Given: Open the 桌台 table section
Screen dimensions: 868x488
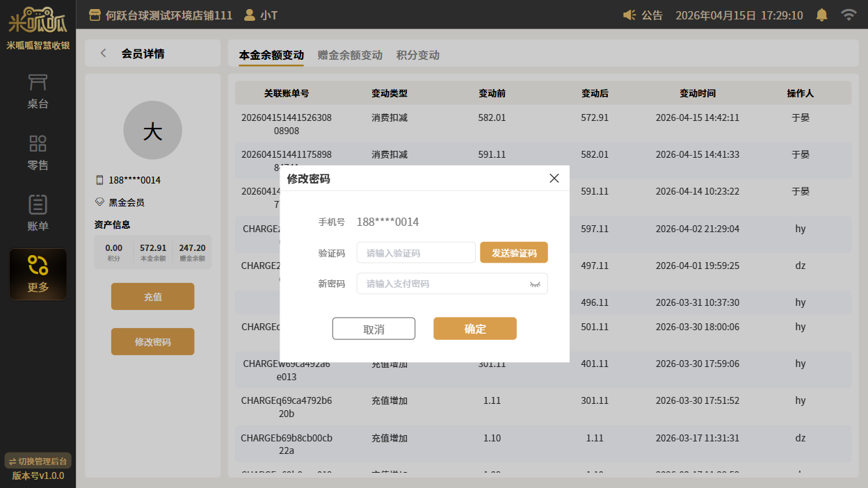Looking at the screenshot, I should 38,92.
